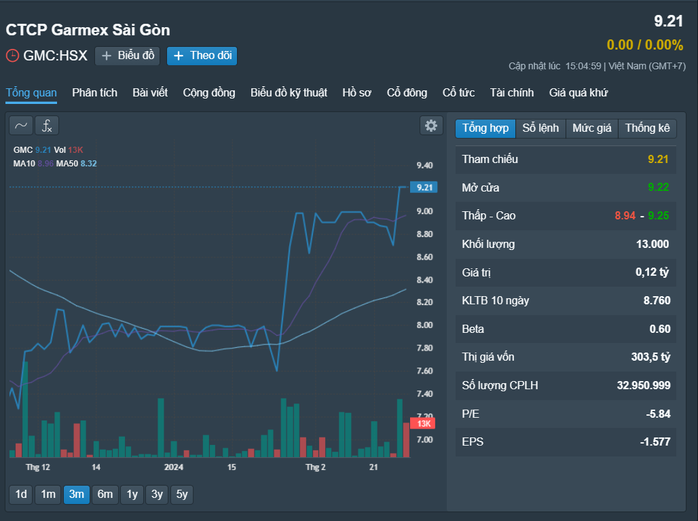This screenshot has width=698, height=521.
Task: Open the Hồ sơ tab
Action: point(357,93)
